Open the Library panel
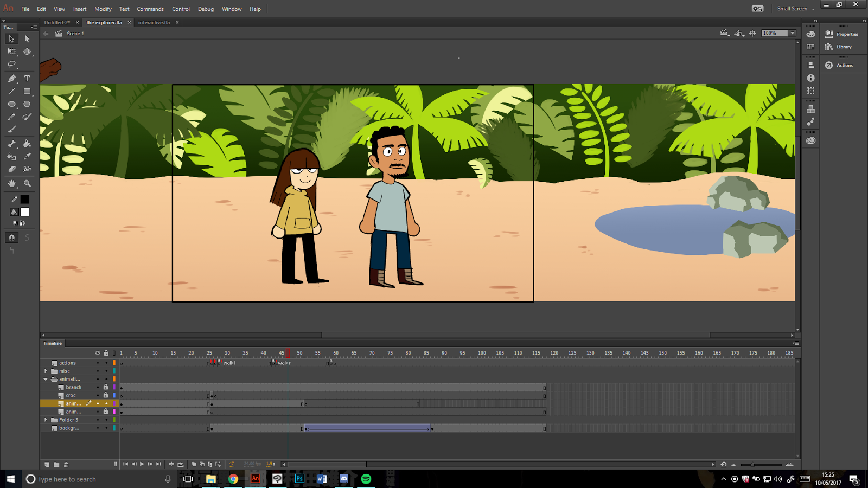Viewport: 868px width, 488px height. tap(844, 47)
